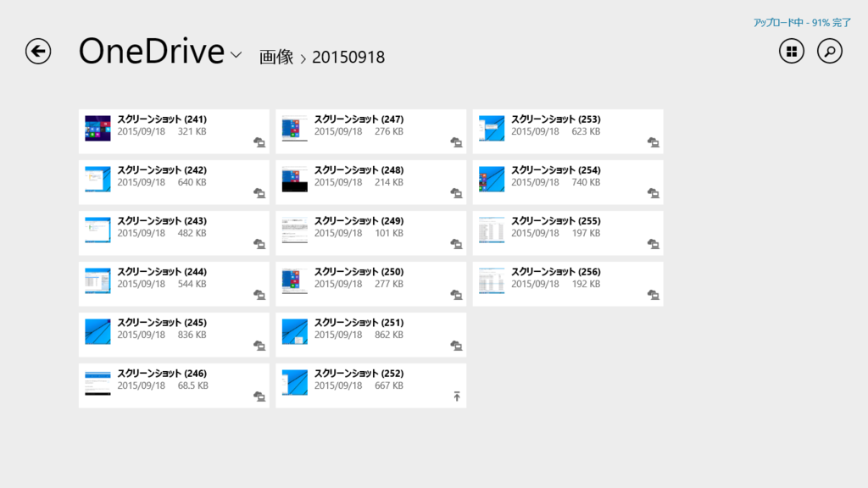Expand the OneDrive title dropdown chevron
The height and width of the screenshot is (488, 868).
(x=235, y=56)
